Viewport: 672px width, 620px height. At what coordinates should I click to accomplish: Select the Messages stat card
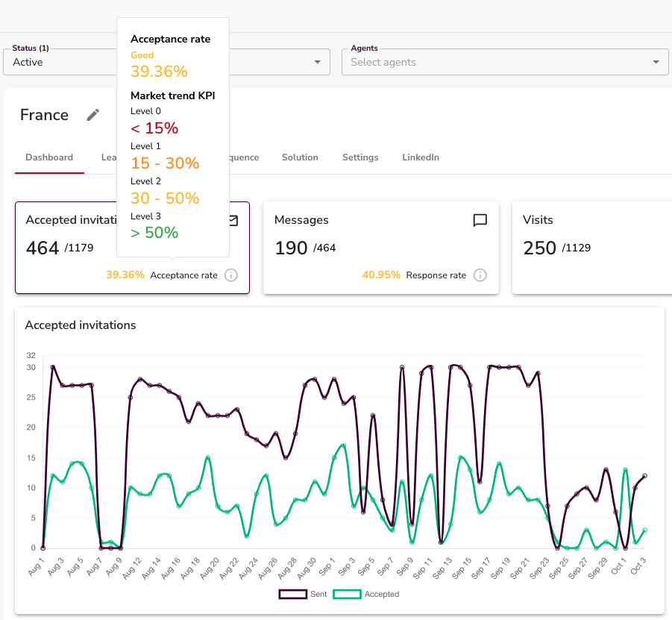coord(380,247)
